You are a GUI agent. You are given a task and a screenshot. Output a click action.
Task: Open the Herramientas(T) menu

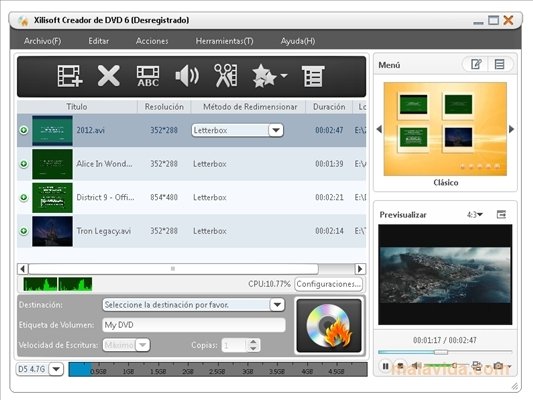pyautogui.click(x=224, y=41)
